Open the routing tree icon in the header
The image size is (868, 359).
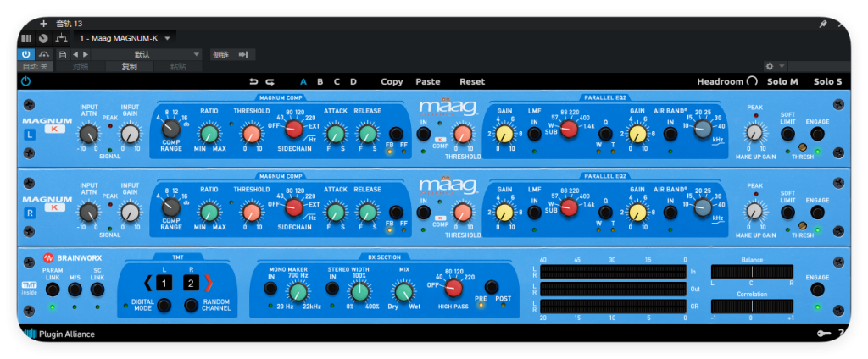pyautogui.click(x=61, y=39)
